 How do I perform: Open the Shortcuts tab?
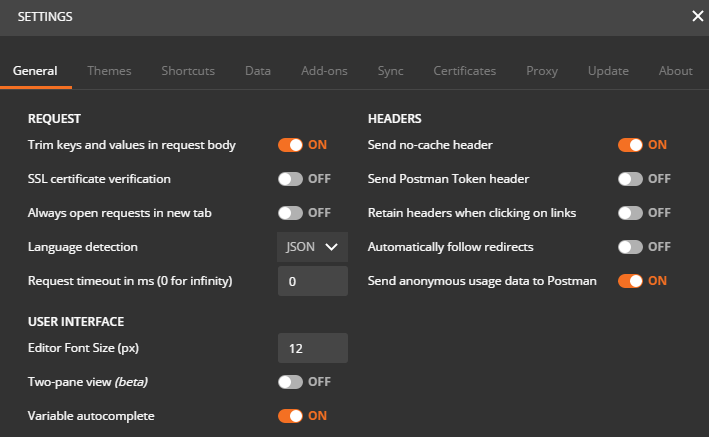[188, 71]
